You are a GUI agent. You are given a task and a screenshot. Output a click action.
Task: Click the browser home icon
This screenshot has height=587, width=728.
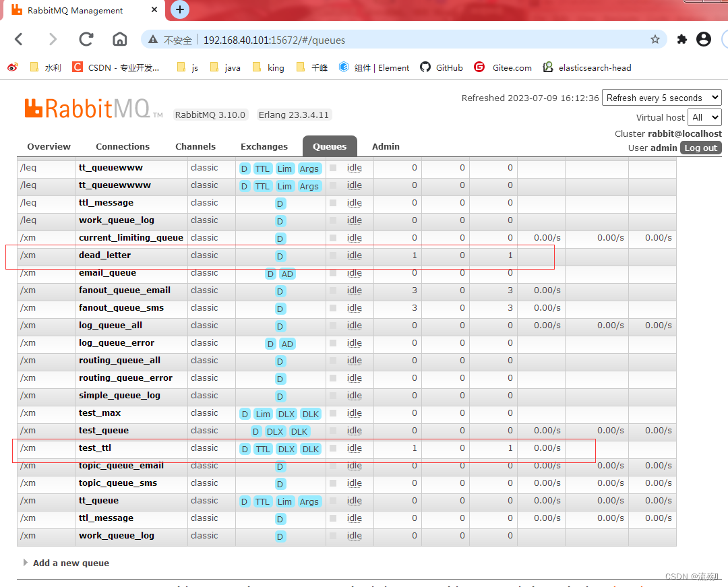(x=119, y=40)
